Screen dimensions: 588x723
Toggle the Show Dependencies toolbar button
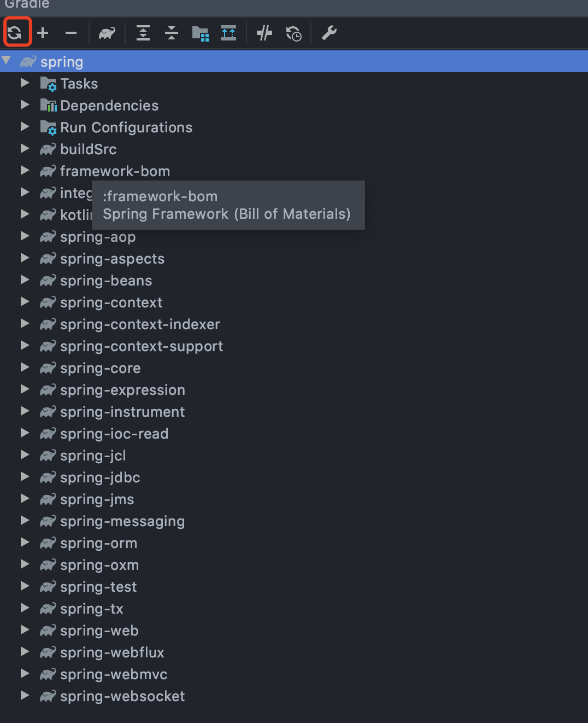(228, 33)
